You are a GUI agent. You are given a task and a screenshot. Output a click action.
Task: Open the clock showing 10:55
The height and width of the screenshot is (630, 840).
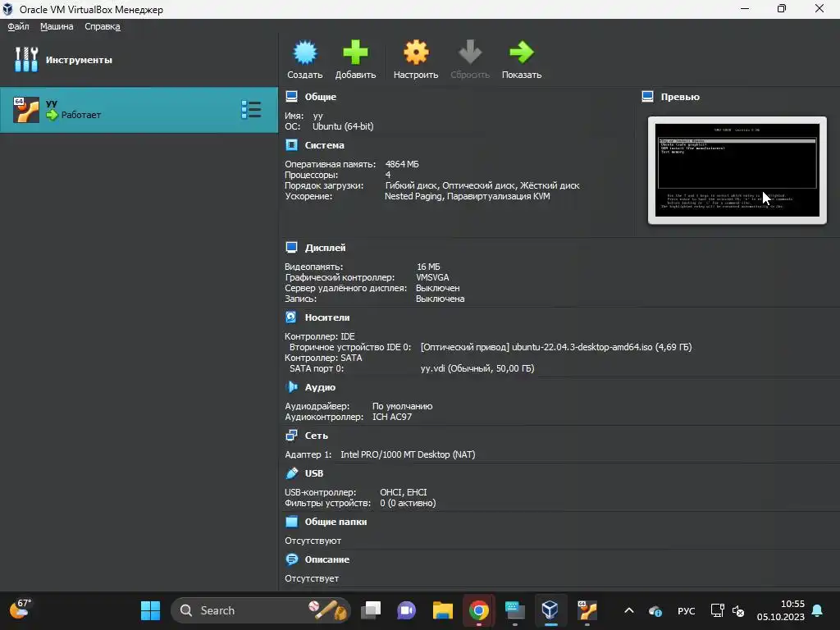point(781,610)
